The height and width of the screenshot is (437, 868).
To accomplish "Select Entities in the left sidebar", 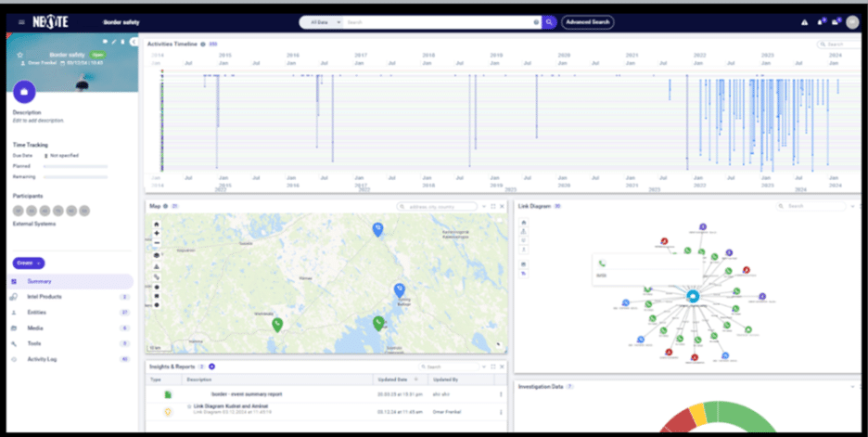I will [39, 313].
